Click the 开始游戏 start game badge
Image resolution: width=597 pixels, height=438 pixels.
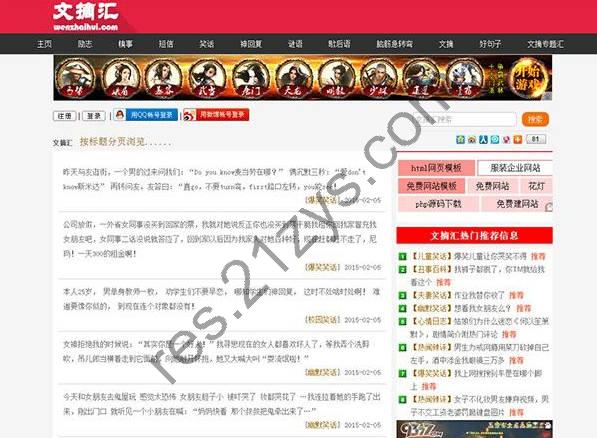tap(529, 77)
